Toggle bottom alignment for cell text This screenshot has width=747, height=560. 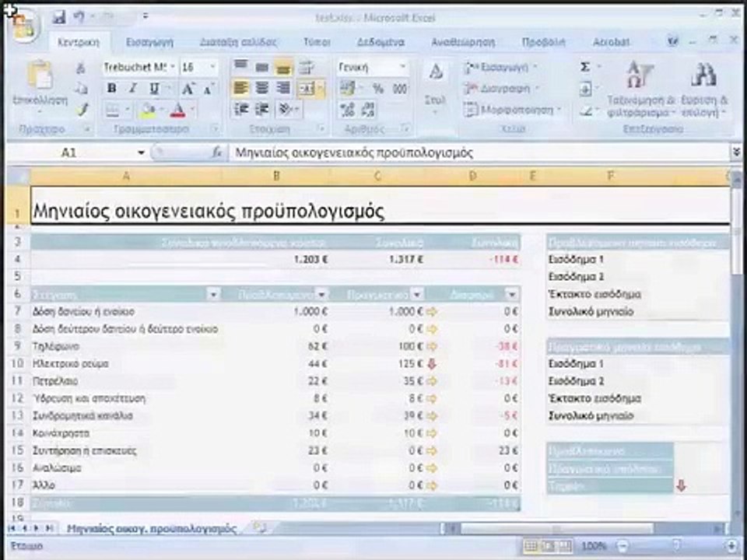(283, 67)
